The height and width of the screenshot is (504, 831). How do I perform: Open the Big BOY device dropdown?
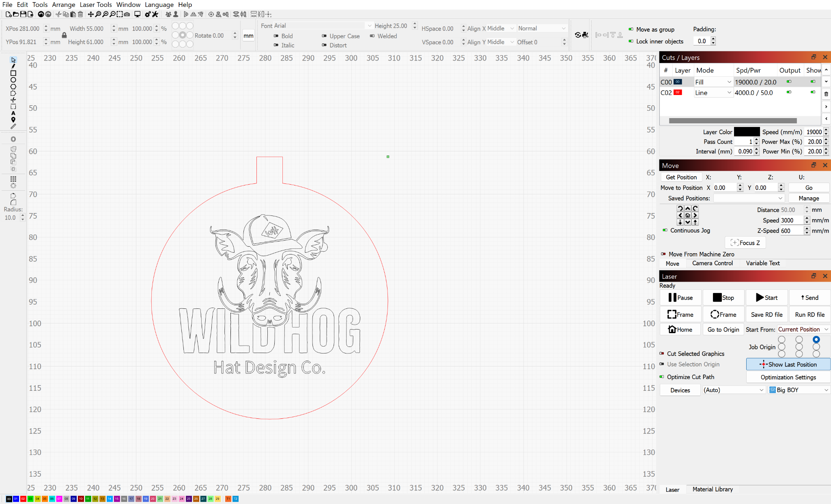[799, 390]
